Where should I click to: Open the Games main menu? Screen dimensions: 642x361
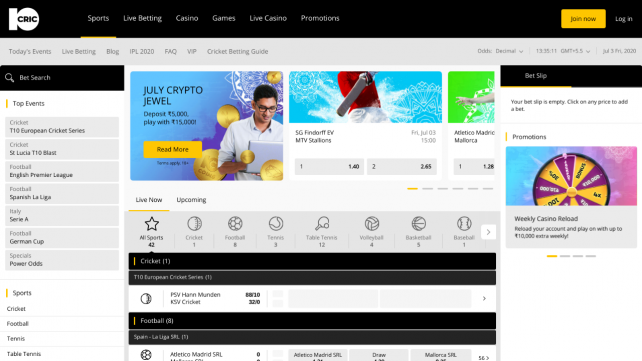pyautogui.click(x=224, y=18)
